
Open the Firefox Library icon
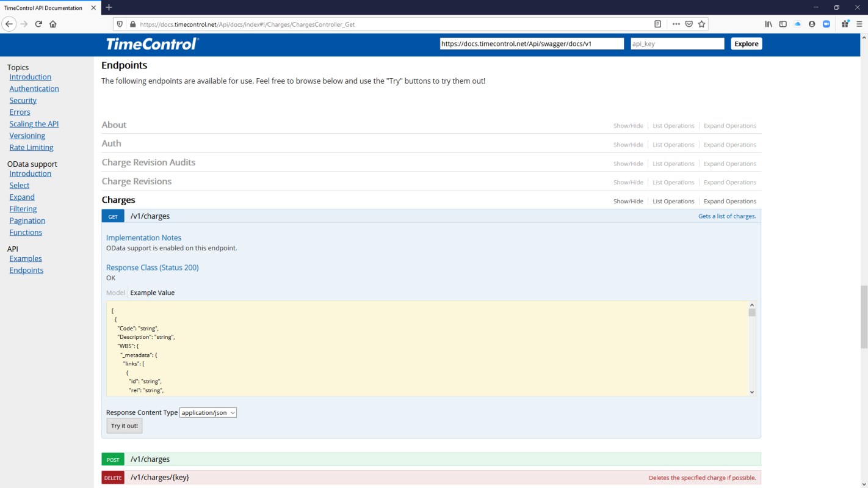point(769,24)
